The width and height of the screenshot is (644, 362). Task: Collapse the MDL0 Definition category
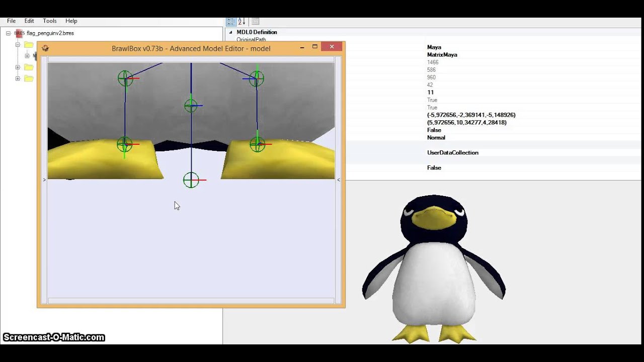231,32
